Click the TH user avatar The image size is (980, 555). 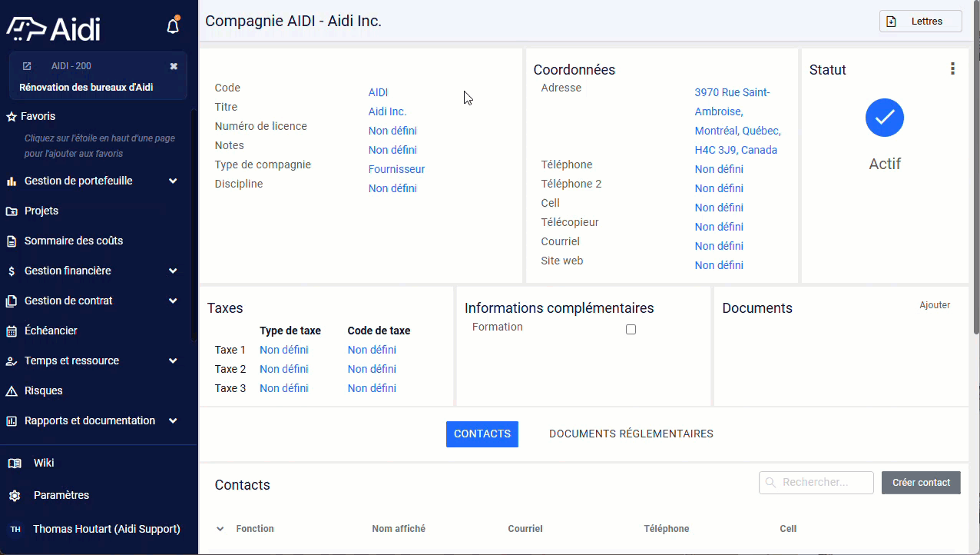coord(15,530)
